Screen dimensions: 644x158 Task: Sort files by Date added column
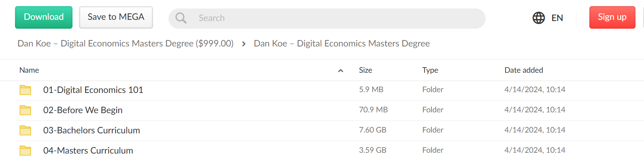(x=524, y=70)
